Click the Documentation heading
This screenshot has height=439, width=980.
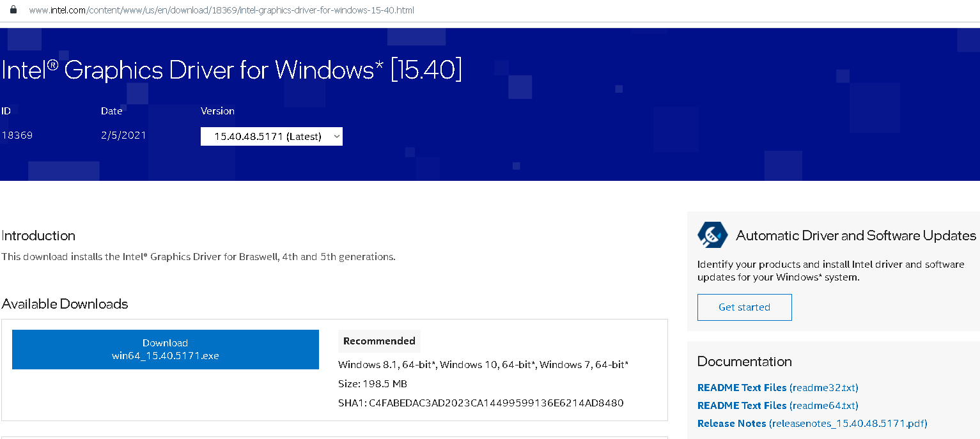pyautogui.click(x=745, y=362)
